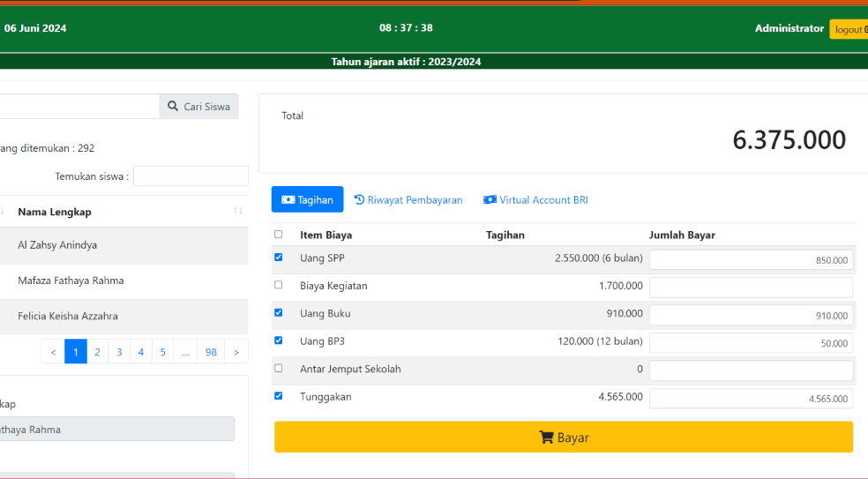Uncheck the Tunggakan checkbox
The width and height of the screenshot is (868, 479).
point(279,396)
